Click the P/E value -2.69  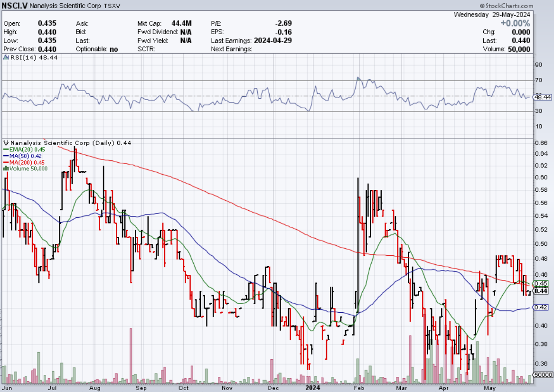point(283,23)
